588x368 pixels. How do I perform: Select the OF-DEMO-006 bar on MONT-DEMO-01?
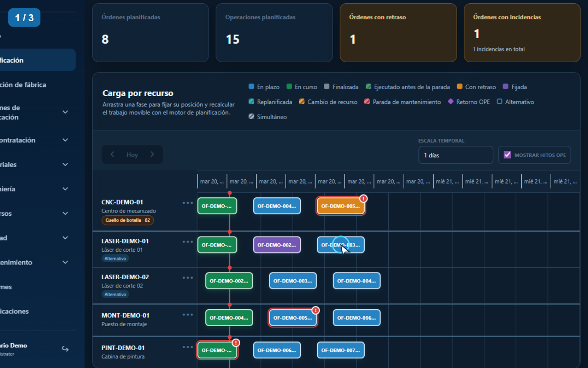(356, 318)
